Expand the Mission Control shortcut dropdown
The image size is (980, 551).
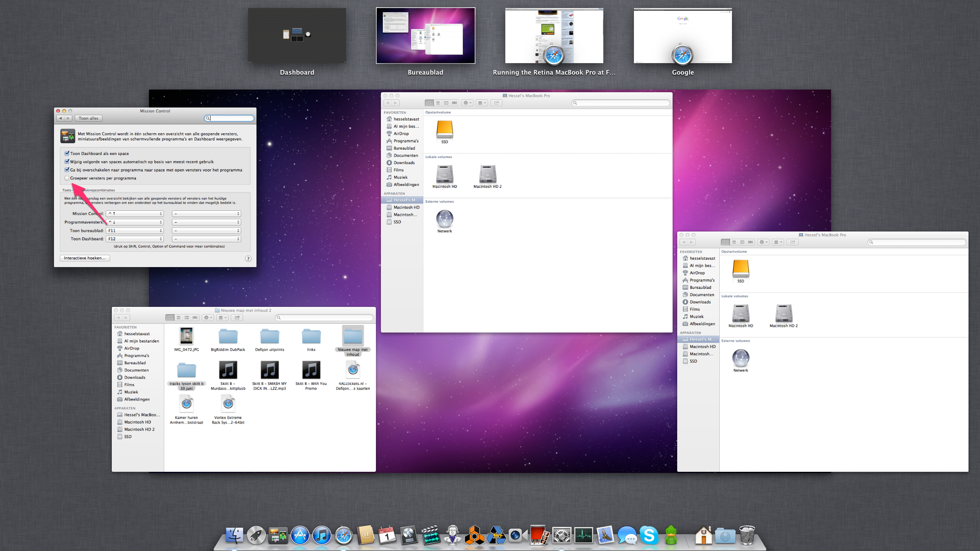(x=135, y=214)
